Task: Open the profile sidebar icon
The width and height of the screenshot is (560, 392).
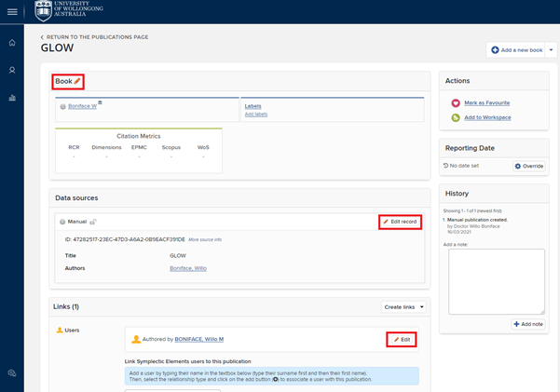Action: click(12, 70)
